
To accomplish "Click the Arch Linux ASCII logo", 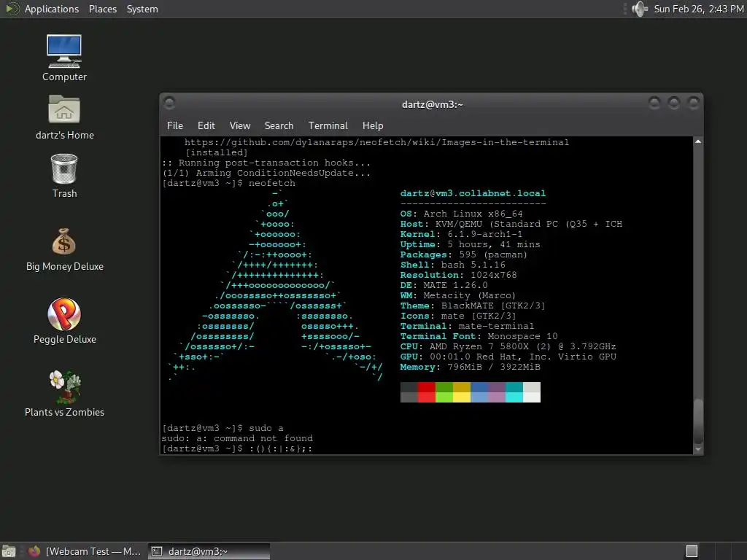I will tap(275, 285).
